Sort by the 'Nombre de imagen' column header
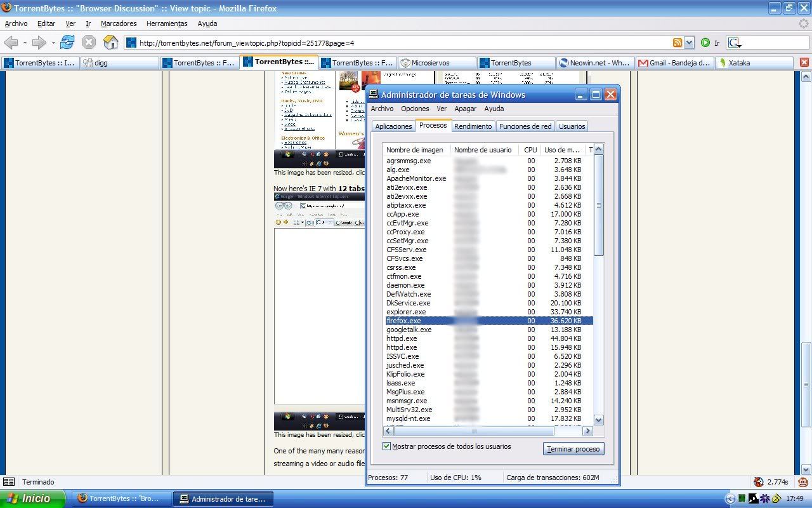The width and height of the screenshot is (812, 508). tap(417, 150)
